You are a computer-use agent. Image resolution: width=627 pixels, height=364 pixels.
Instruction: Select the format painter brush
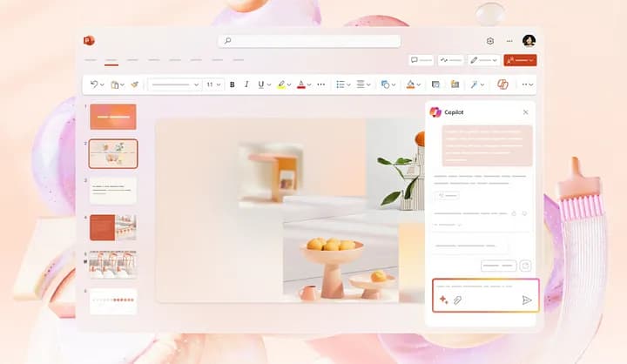pos(135,84)
